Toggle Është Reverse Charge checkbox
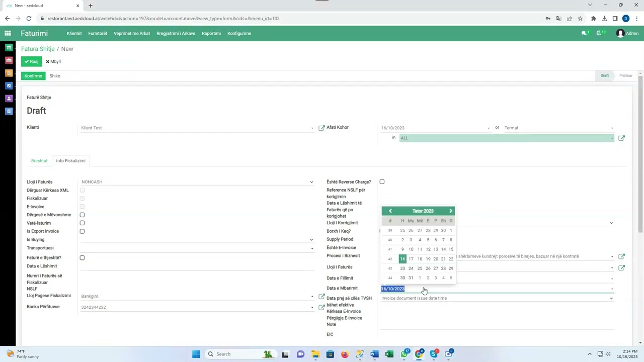The width and height of the screenshot is (644, 362). coord(382,182)
